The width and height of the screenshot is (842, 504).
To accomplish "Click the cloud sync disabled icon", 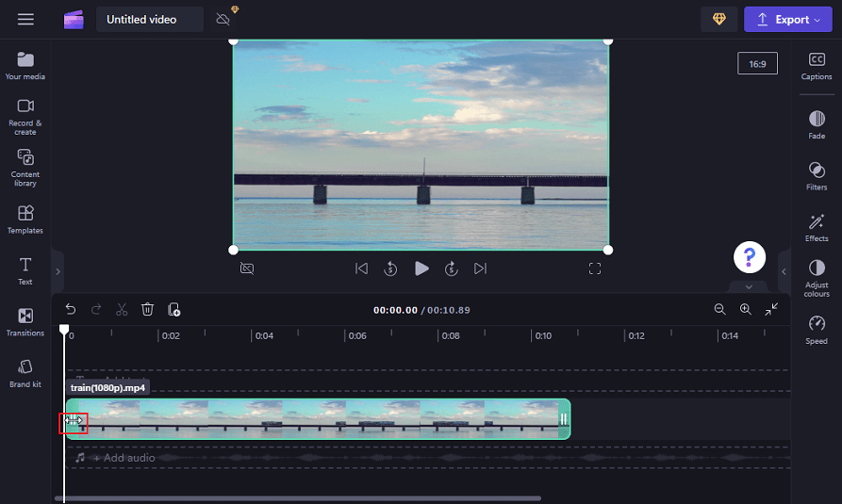I will coord(223,20).
